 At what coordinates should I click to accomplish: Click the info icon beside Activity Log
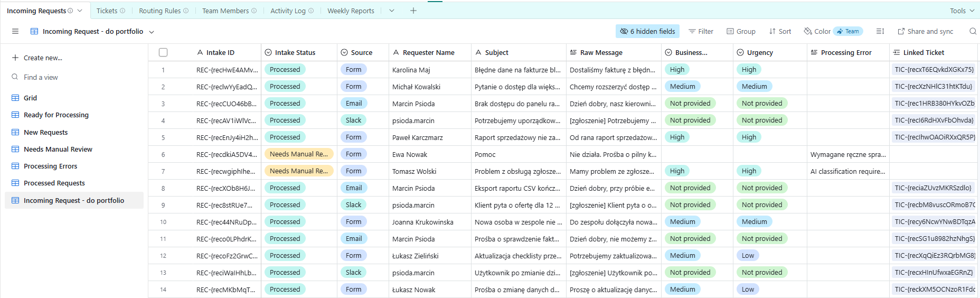click(311, 11)
